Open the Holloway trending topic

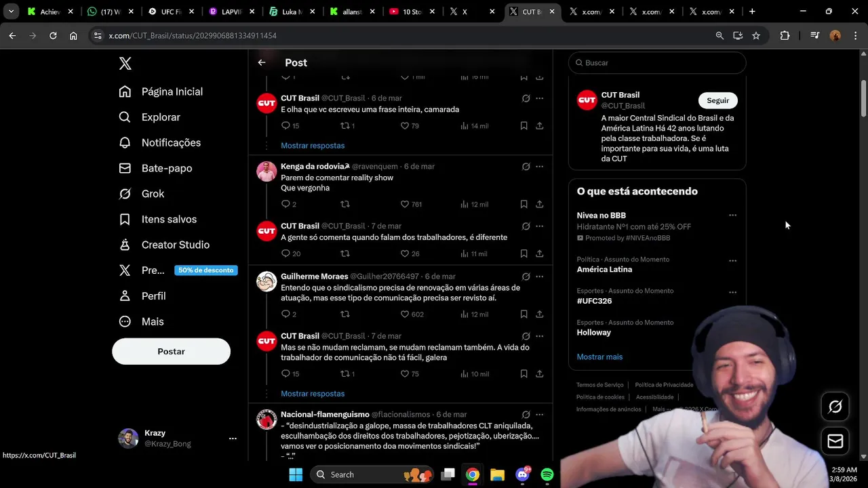594,333
